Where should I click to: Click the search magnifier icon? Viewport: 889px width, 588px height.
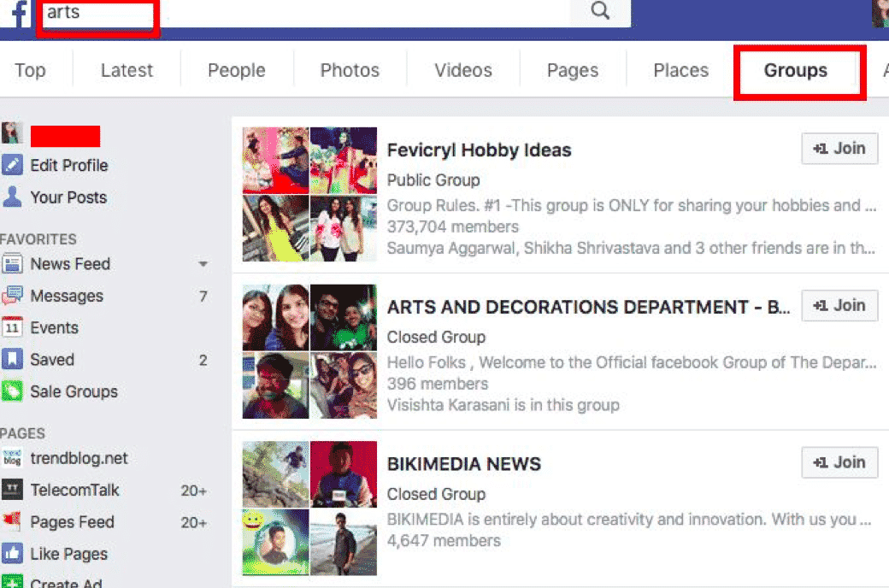click(600, 11)
